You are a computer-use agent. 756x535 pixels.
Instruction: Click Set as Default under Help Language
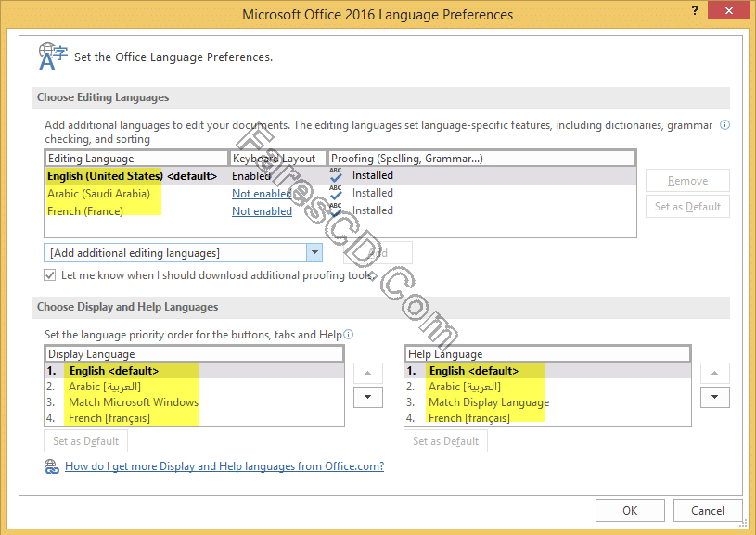[445, 441]
